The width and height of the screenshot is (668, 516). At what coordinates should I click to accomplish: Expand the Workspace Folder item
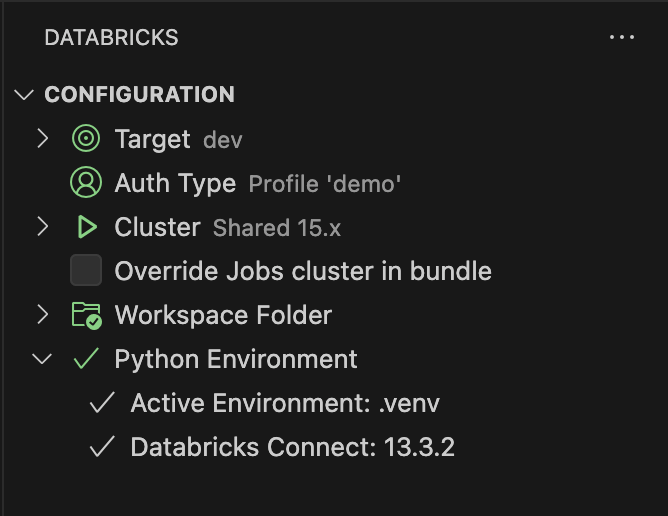[x=42, y=315]
